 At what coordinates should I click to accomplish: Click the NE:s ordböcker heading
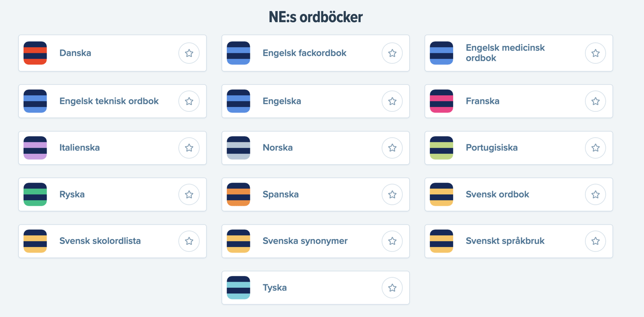(315, 16)
